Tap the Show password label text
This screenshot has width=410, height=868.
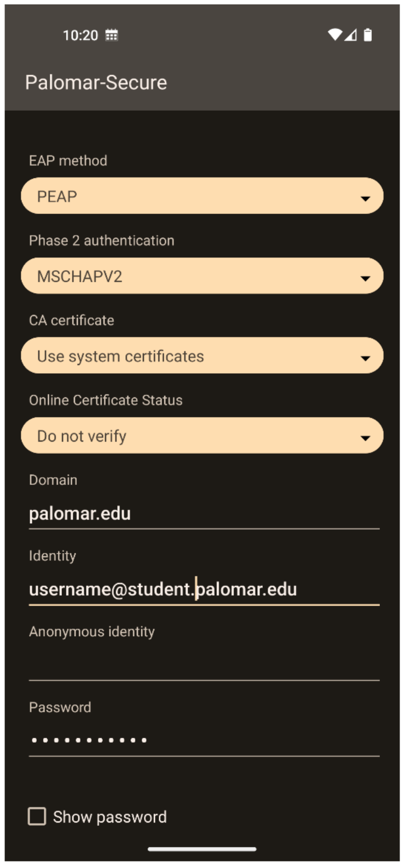point(110,817)
